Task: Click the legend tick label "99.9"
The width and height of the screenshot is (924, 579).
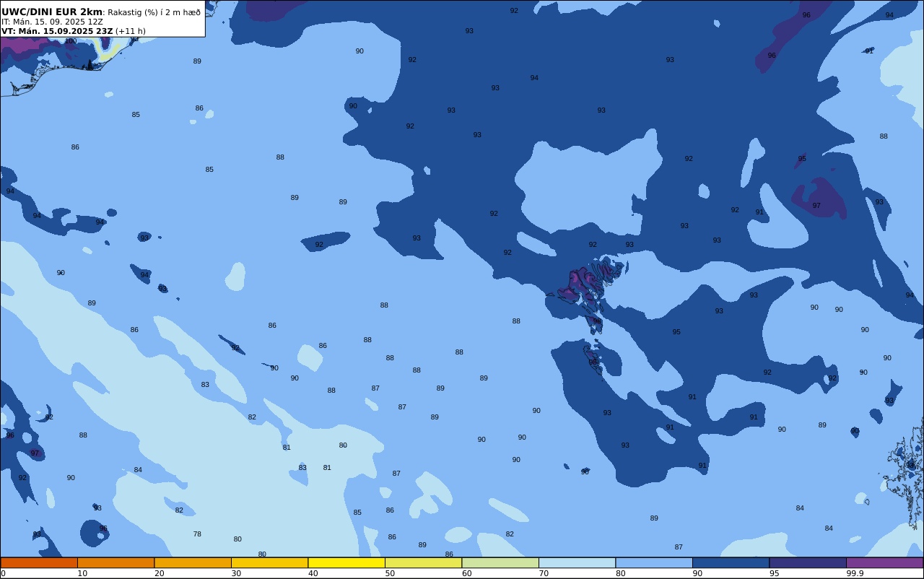Action: point(855,573)
